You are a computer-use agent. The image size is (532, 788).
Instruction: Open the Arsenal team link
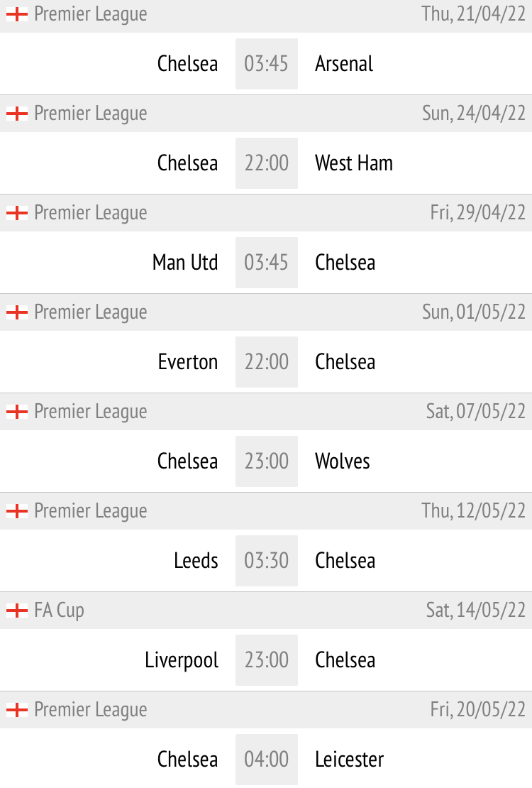coord(344,64)
